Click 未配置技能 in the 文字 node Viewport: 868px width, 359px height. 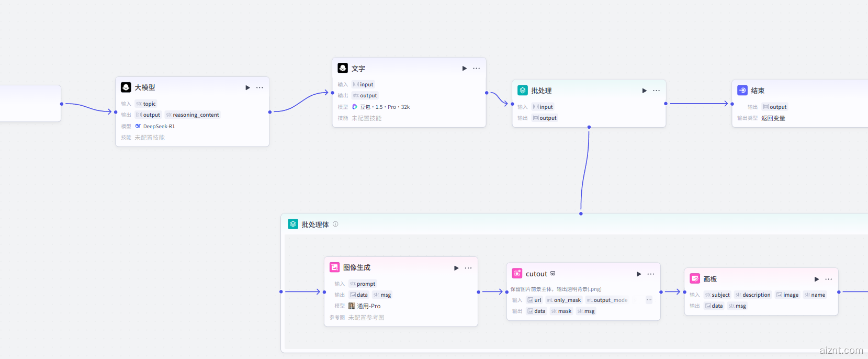pyautogui.click(x=366, y=118)
